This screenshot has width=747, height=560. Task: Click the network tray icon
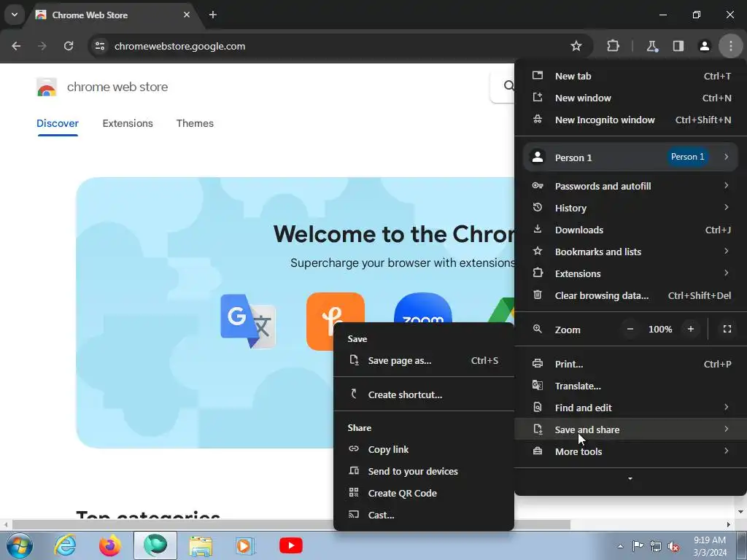pyautogui.click(x=656, y=546)
